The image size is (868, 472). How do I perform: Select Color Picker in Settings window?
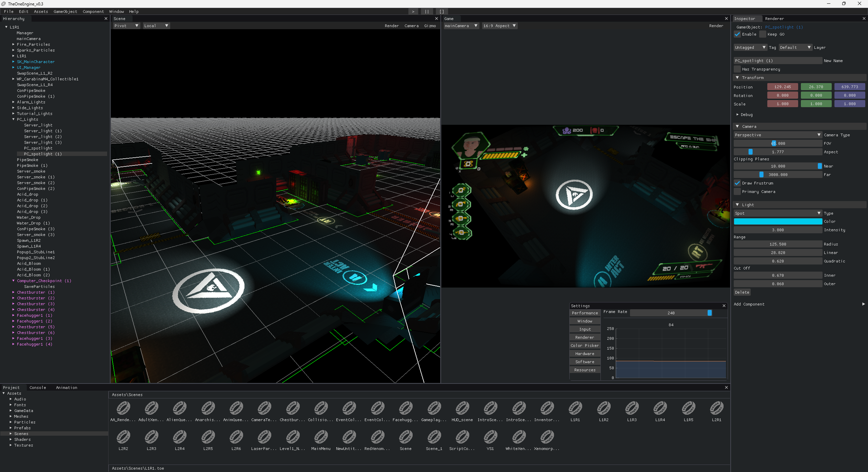point(585,346)
